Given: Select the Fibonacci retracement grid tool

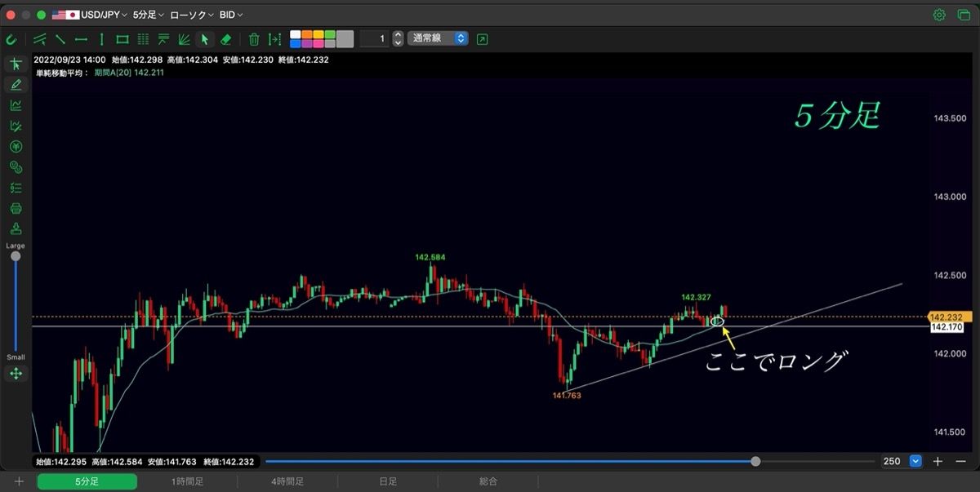Looking at the screenshot, I should 143,39.
